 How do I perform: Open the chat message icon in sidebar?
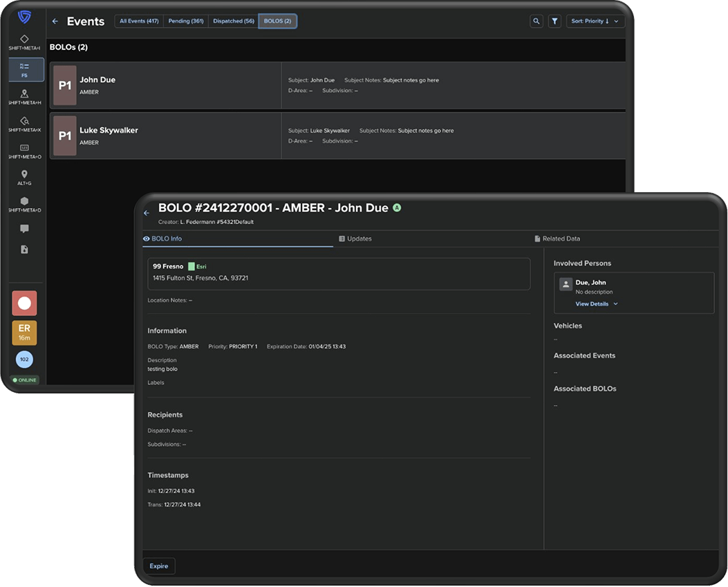click(24, 229)
